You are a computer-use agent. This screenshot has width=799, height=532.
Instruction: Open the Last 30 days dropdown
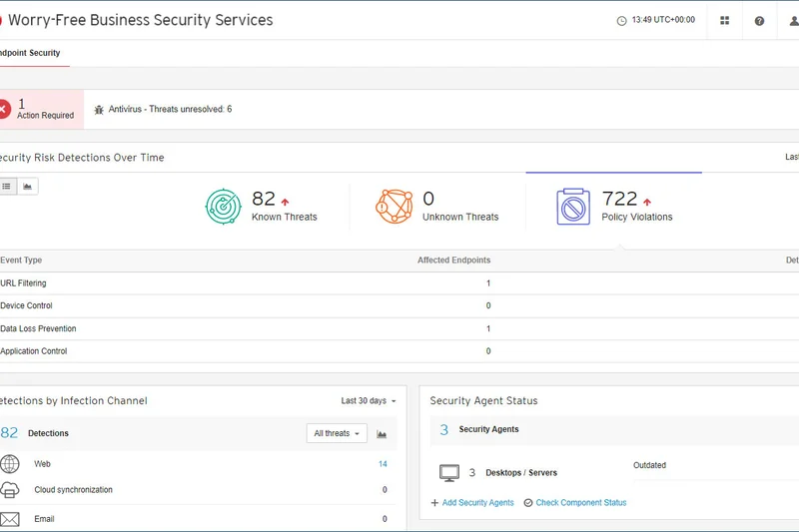point(369,401)
